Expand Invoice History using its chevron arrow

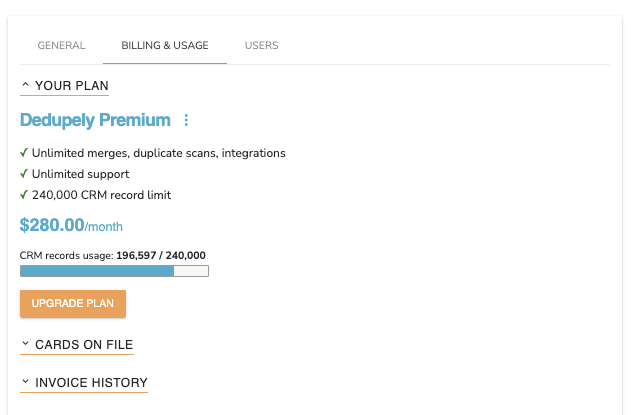pos(25,382)
